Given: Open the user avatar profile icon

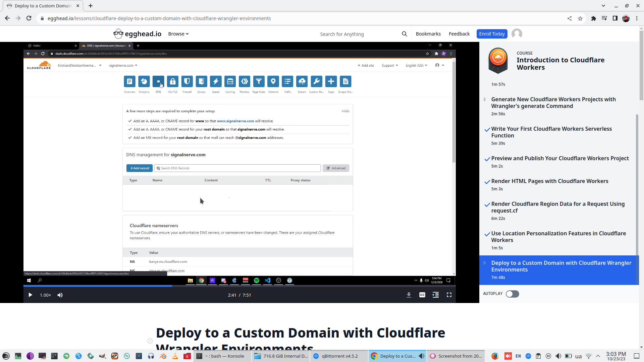Looking at the screenshot, I should 517,34.
